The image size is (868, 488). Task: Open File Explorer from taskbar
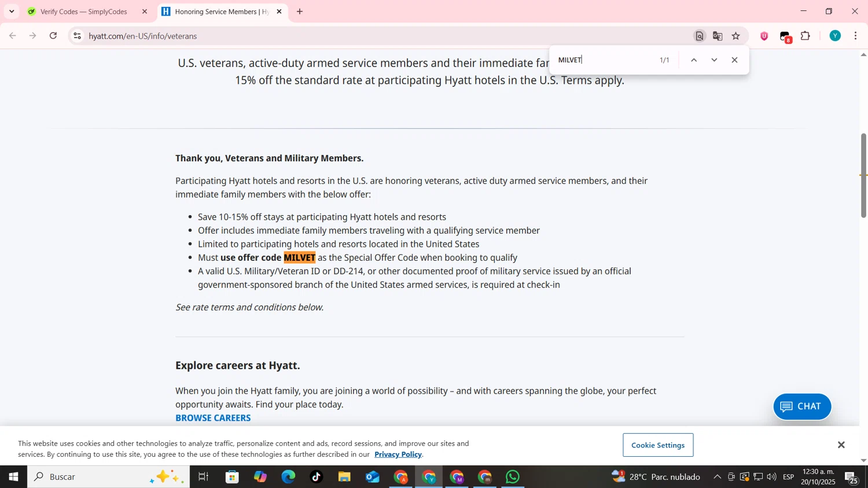(344, 477)
